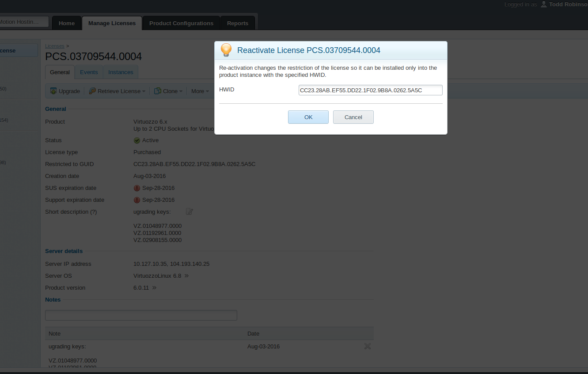Click the green Active status icon
This screenshot has height=374, width=588.
click(x=137, y=140)
